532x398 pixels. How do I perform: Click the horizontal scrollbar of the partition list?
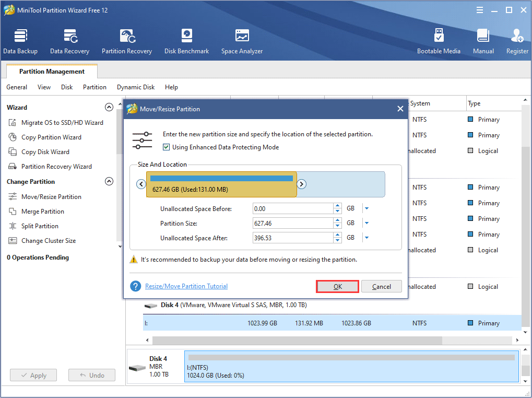[297, 340]
